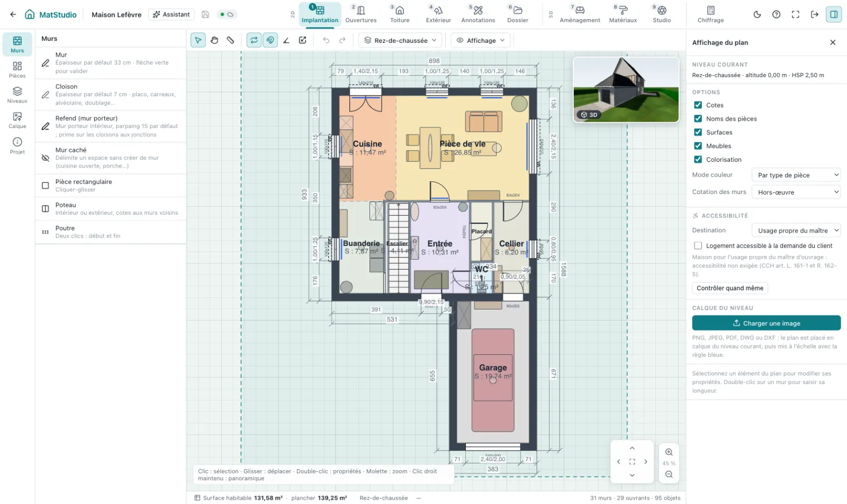Open the Matériaux tab
This screenshot has height=504, width=847.
(x=623, y=14)
